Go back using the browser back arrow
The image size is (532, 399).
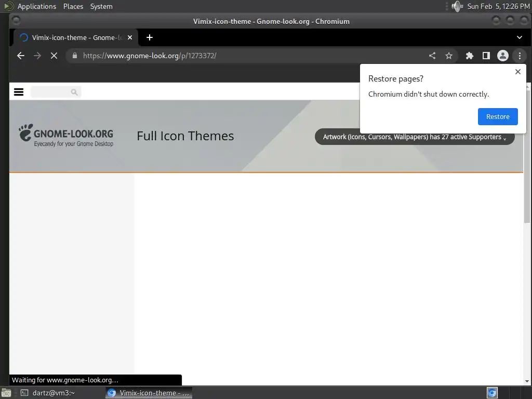[21, 56]
